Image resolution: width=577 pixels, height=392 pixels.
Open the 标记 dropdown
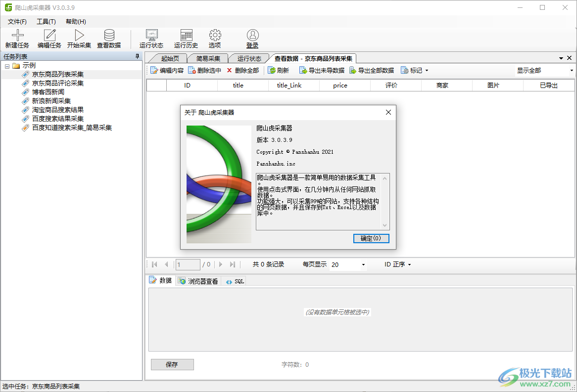[415, 70]
